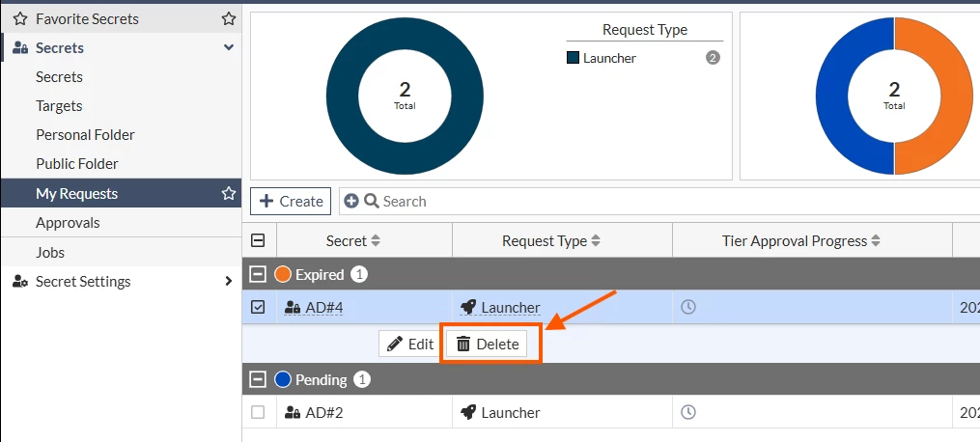
Task: Click the Launcher text in the AD#2 row
Action: (511, 413)
